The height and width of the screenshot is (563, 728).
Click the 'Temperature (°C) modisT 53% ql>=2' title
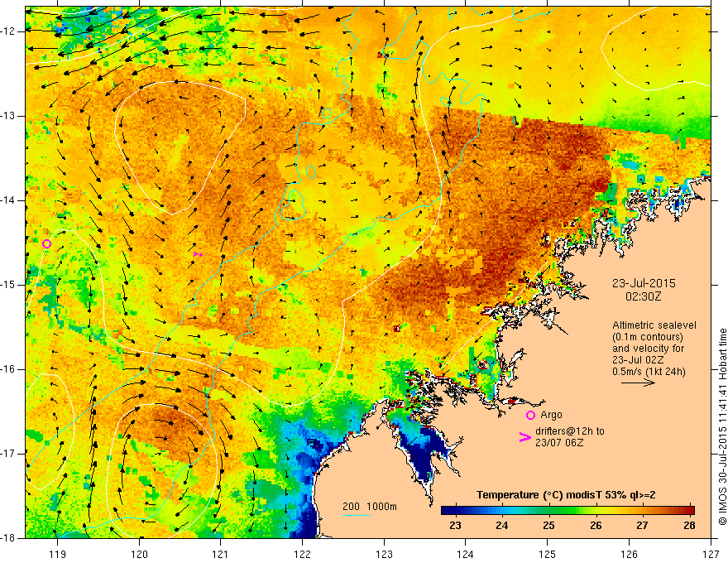coord(566,495)
